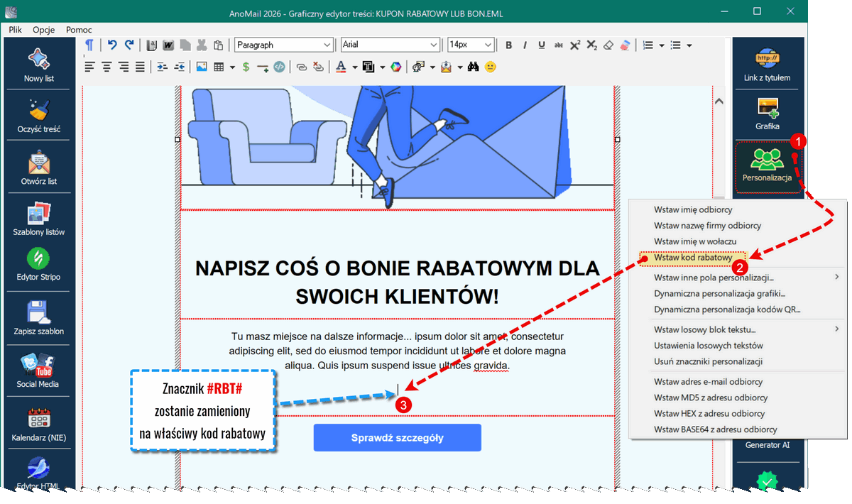Click the 'Otwórz list' sidebar button

click(x=39, y=167)
